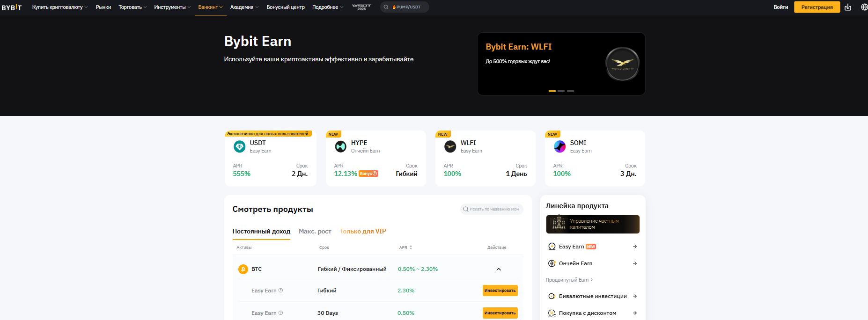Click the SOMI token icon
The image size is (868, 320).
tap(559, 146)
